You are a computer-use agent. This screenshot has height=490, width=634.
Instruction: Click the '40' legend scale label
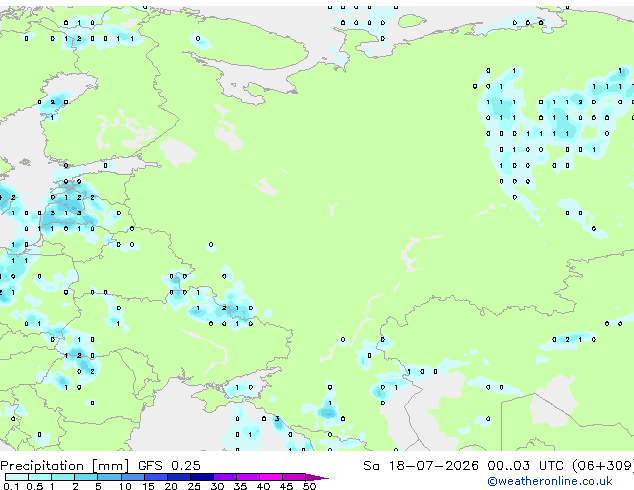point(263,486)
